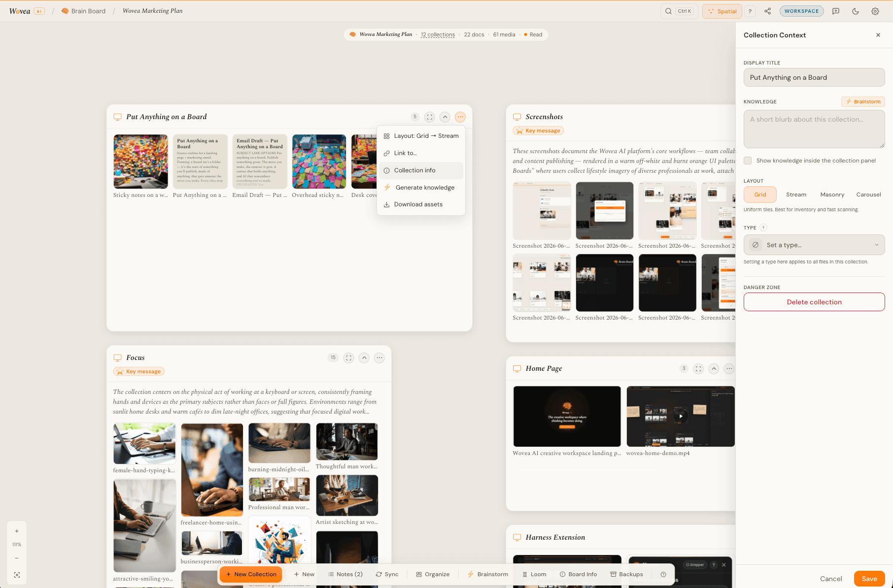This screenshot has height=588, width=893.
Task: Play the wovea-home-demo.mp4 video
Action: (681, 416)
